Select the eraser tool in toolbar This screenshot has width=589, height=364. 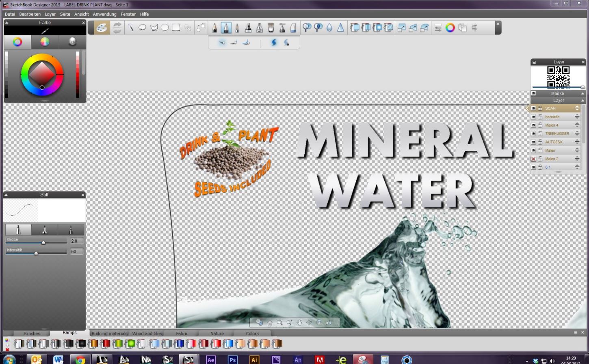click(293, 28)
